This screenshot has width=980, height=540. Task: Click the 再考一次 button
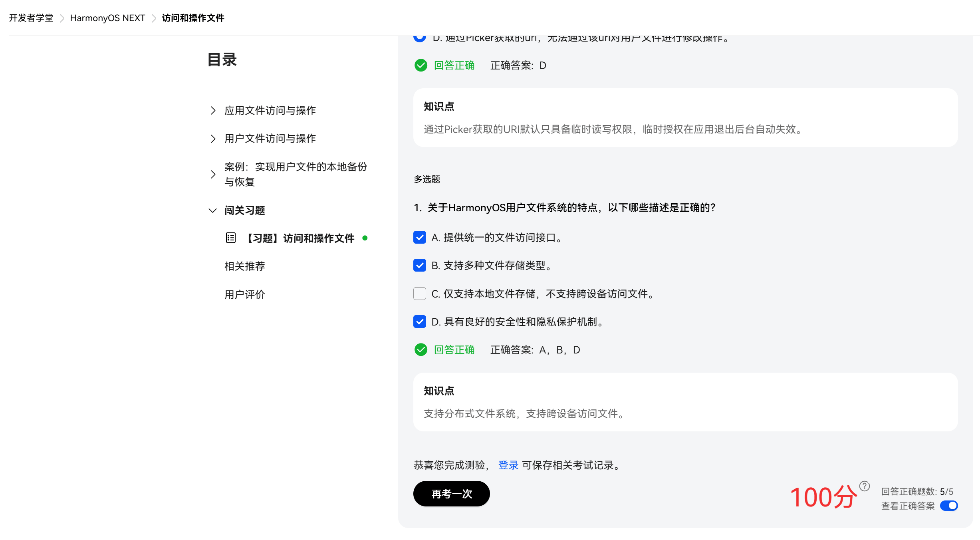(x=451, y=494)
